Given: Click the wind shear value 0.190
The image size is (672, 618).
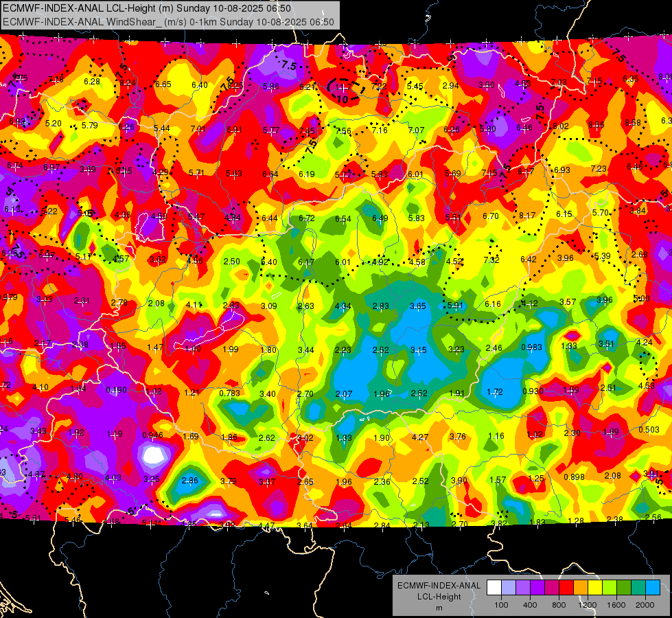Looking at the screenshot, I should pos(116,390).
